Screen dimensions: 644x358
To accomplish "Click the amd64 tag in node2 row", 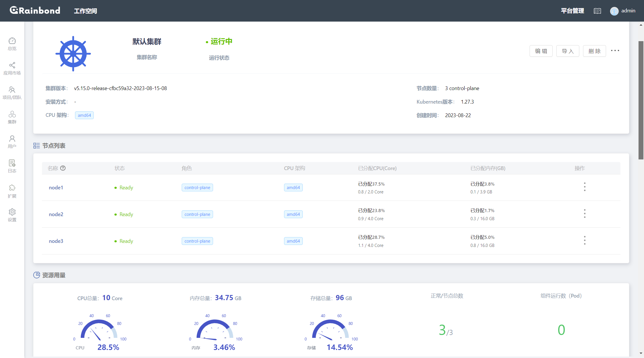I will 293,214.
